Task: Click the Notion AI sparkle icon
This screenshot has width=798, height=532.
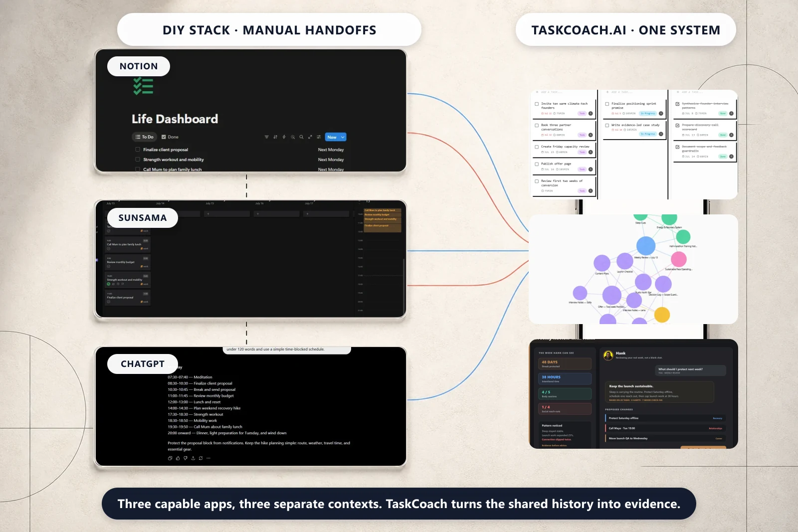Action: [293, 137]
